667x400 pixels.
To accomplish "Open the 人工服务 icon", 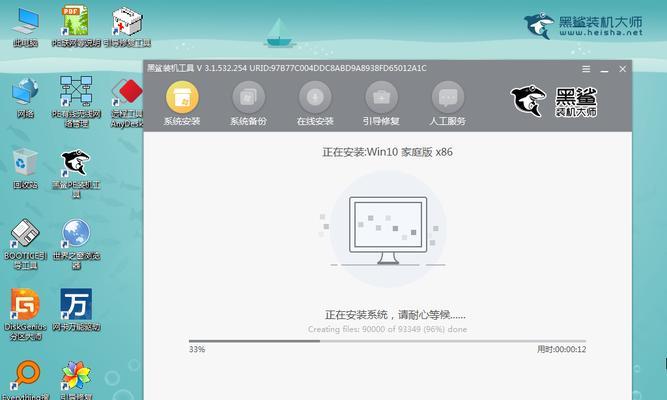I will click(448, 97).
